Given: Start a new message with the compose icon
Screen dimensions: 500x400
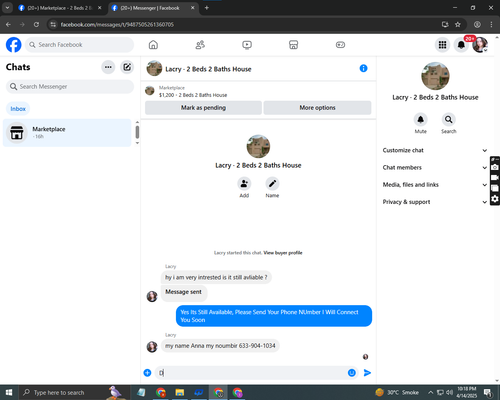Looking at the screenshot, I should tap(127, 67).
